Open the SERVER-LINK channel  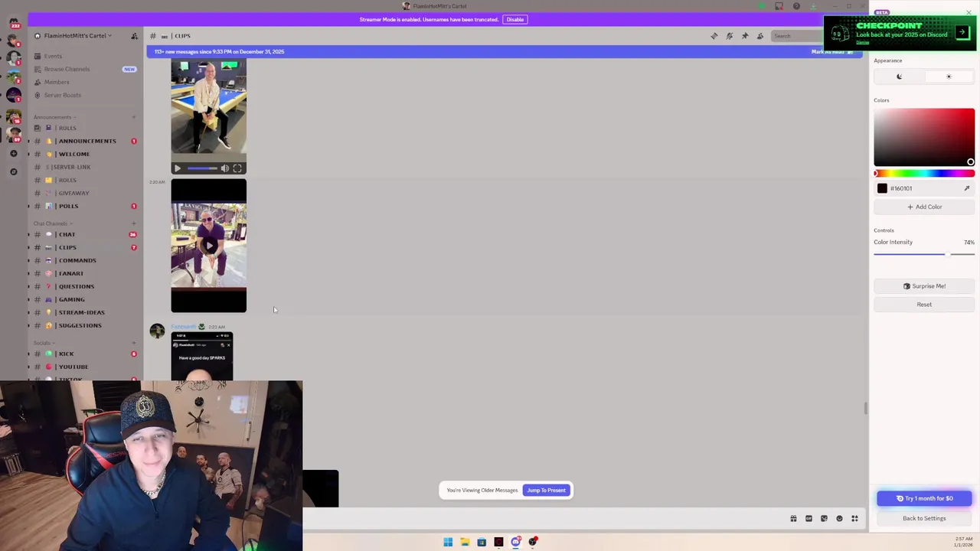[x=84, y=167]
